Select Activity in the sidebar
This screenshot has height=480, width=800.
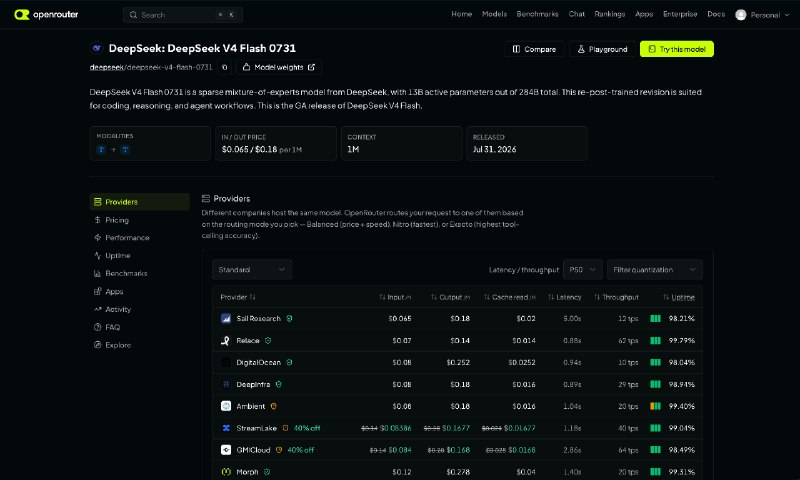tap(139, 309)
